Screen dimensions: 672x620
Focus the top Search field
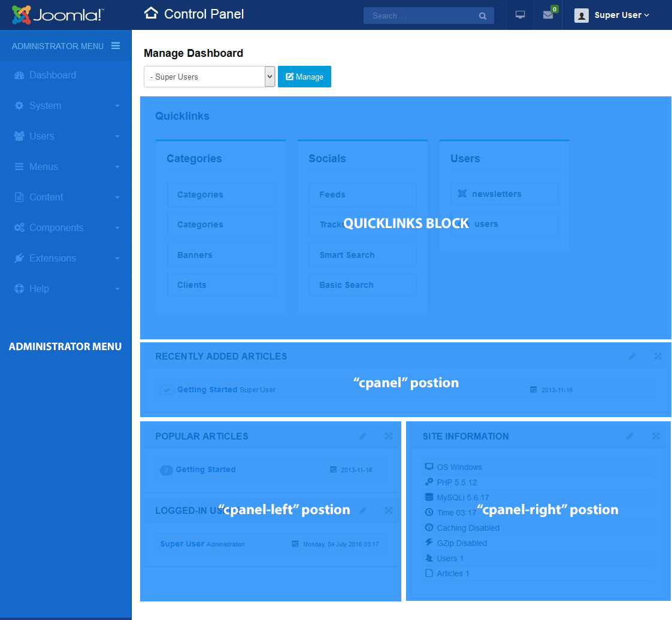point(429,16)
